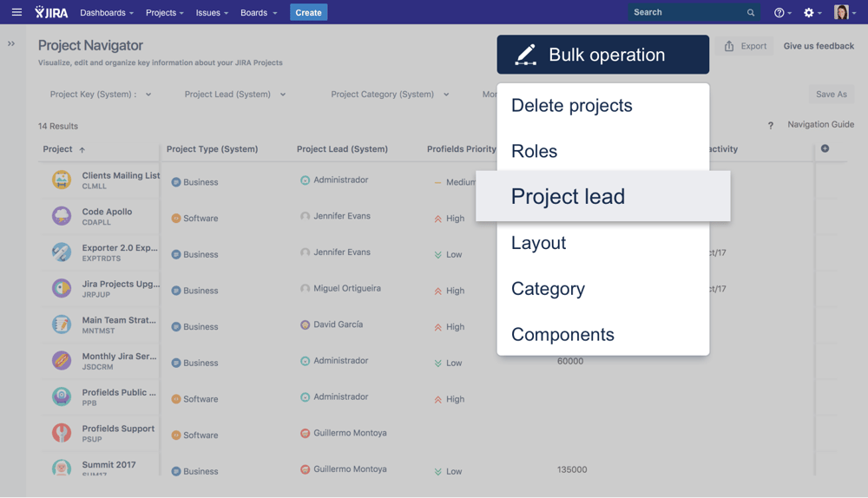Open the Give us feedback link
The height and width of the screenshot is (498, 868).
click(819, 46)
